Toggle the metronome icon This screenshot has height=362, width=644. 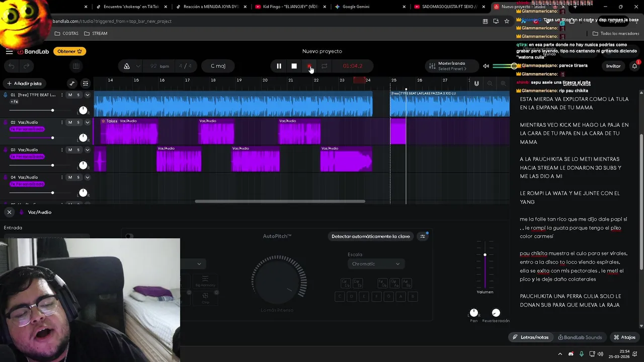127,66
